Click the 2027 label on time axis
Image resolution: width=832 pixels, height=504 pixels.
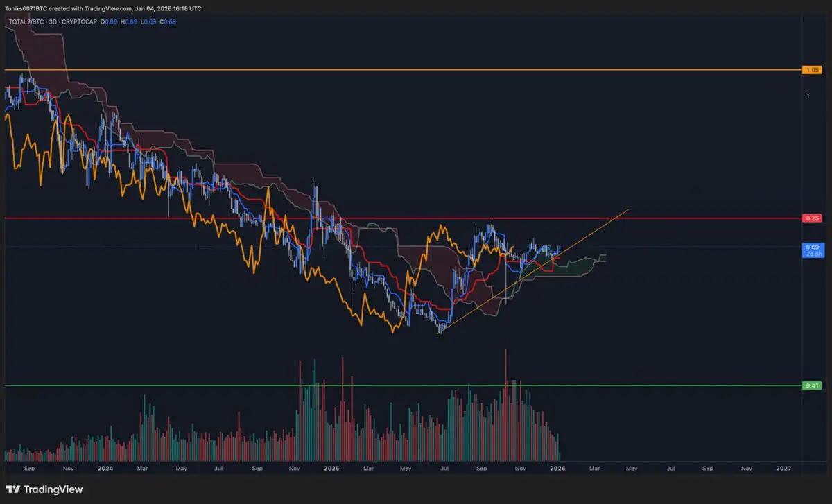tap(783, 468)
